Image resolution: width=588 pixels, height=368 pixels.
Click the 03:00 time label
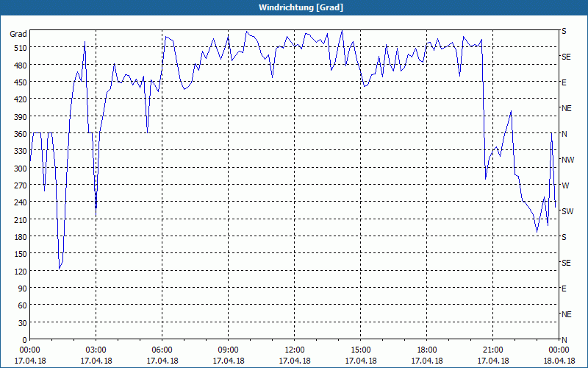pos(96,350)
